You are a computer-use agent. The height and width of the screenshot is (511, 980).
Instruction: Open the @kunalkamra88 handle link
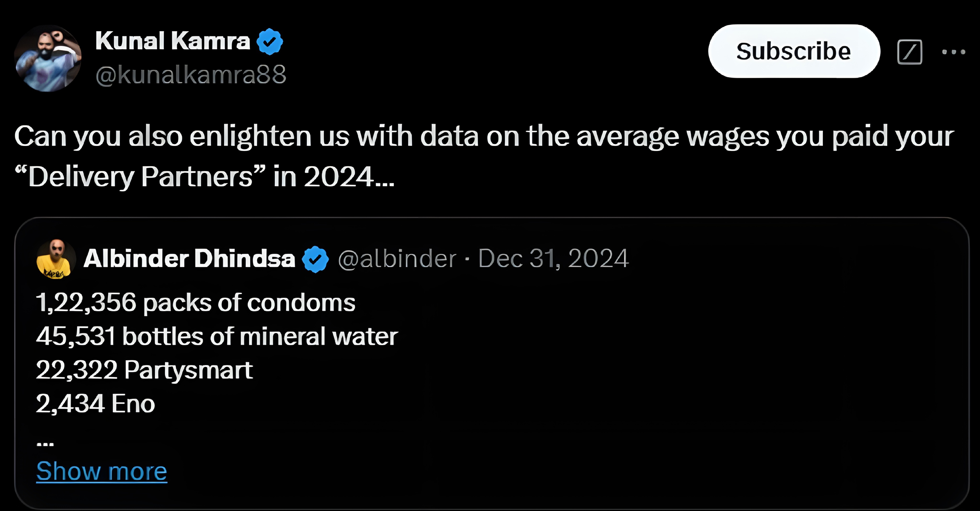[x=191, y=74]
